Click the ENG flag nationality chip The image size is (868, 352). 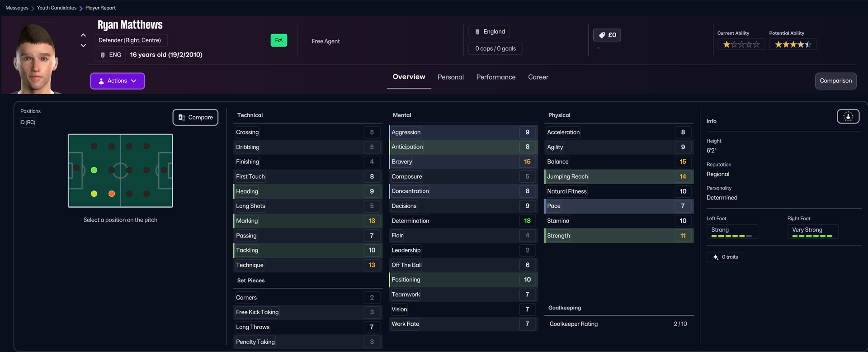(110, 55)
